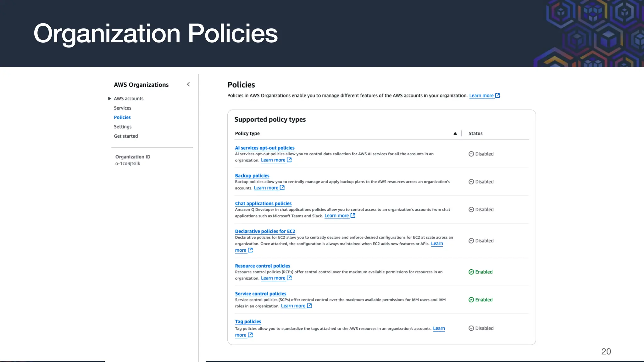This screenshot has width=644, height=362.
Task: Select the Organization ID o-1co3jtsilk text
Action: [128, 164]
